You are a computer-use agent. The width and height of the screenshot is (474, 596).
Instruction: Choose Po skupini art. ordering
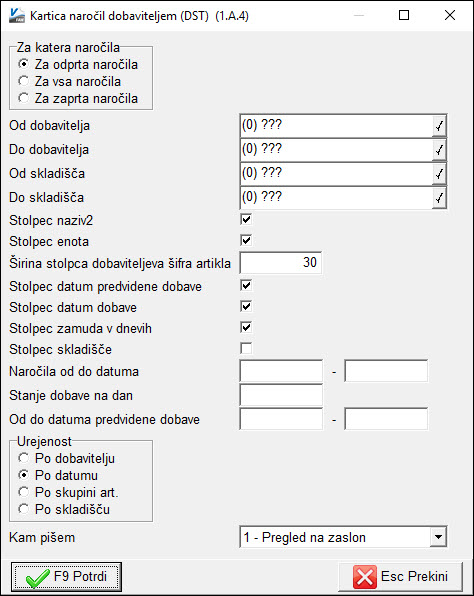[24, 492]
